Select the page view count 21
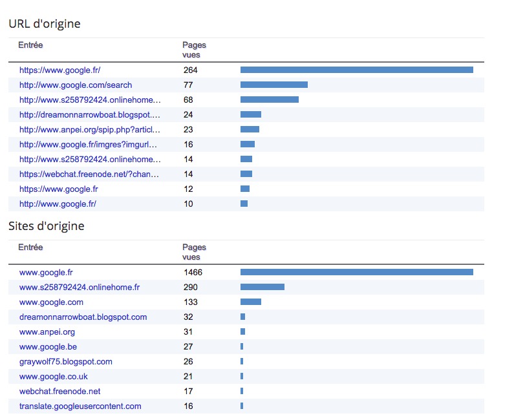Image resolution: width=525 pixels, height=420 pixels. (x=188, y=377)
